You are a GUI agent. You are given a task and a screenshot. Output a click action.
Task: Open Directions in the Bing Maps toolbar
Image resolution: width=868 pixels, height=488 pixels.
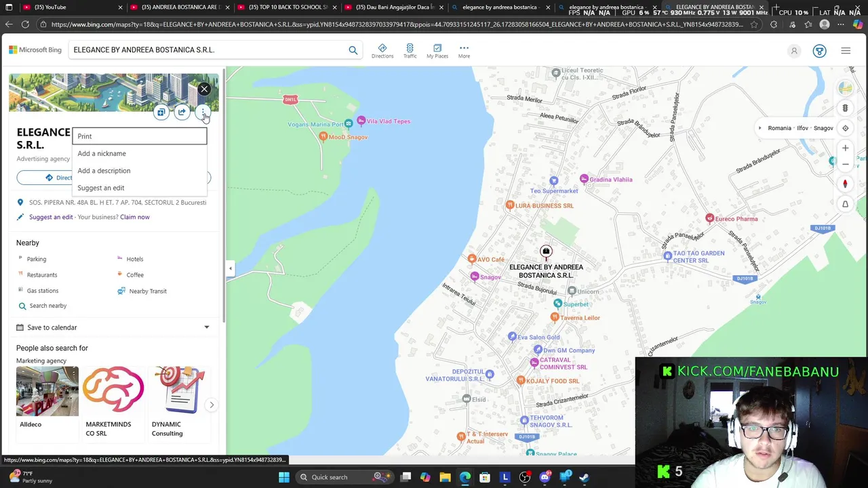(x=382, y=51)
